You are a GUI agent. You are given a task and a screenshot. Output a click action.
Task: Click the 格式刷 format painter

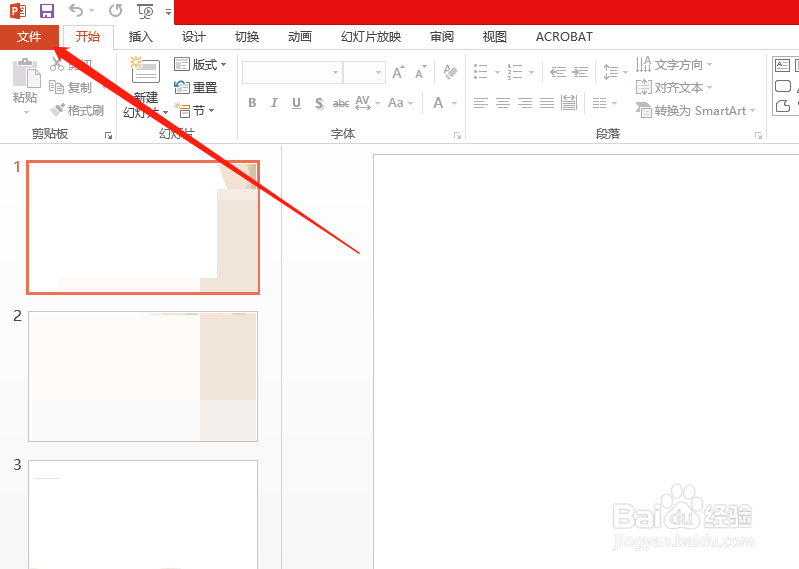point(77,110)
